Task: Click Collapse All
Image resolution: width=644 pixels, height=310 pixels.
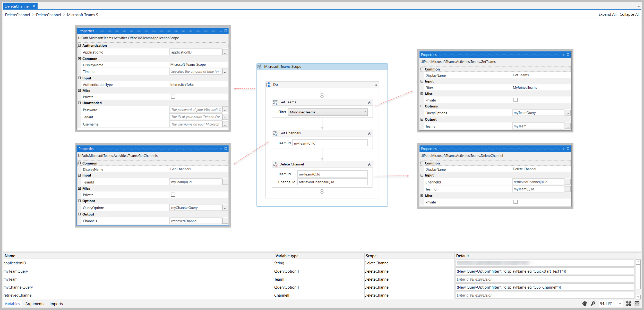Action: click(630, 14)
